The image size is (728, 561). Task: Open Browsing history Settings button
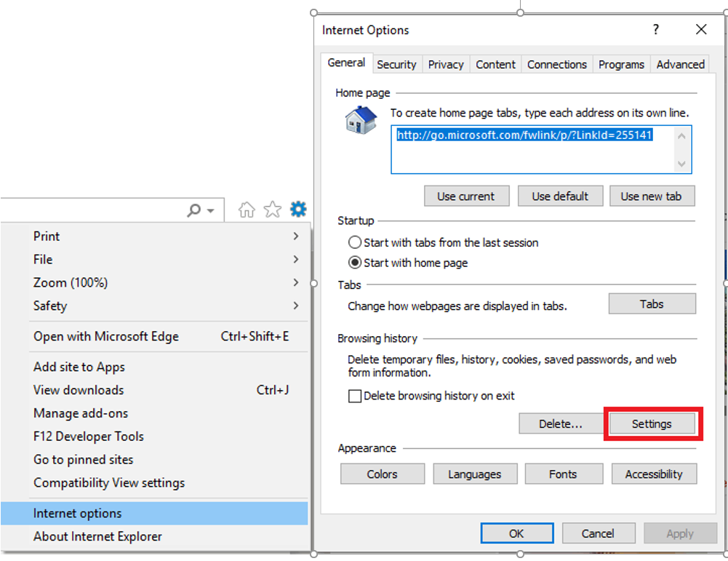[x=652, y=424]
